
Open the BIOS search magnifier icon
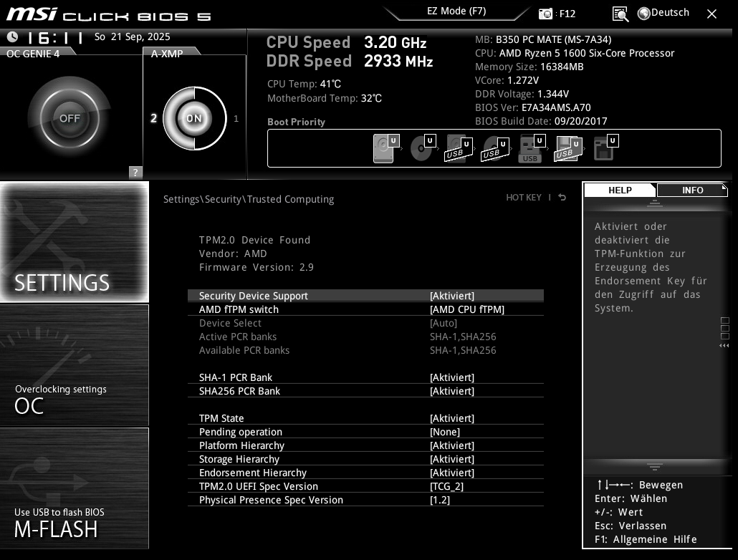[620, 14]
